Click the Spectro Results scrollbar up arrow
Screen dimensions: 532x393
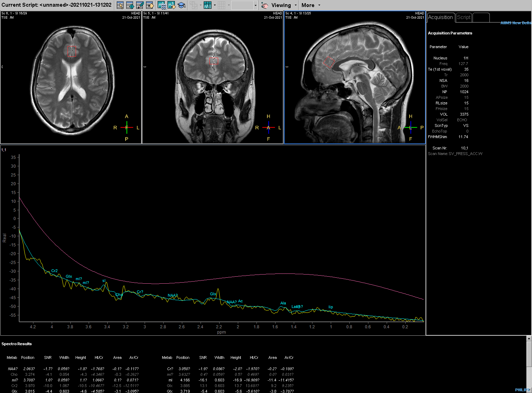[x=529, y=339]
